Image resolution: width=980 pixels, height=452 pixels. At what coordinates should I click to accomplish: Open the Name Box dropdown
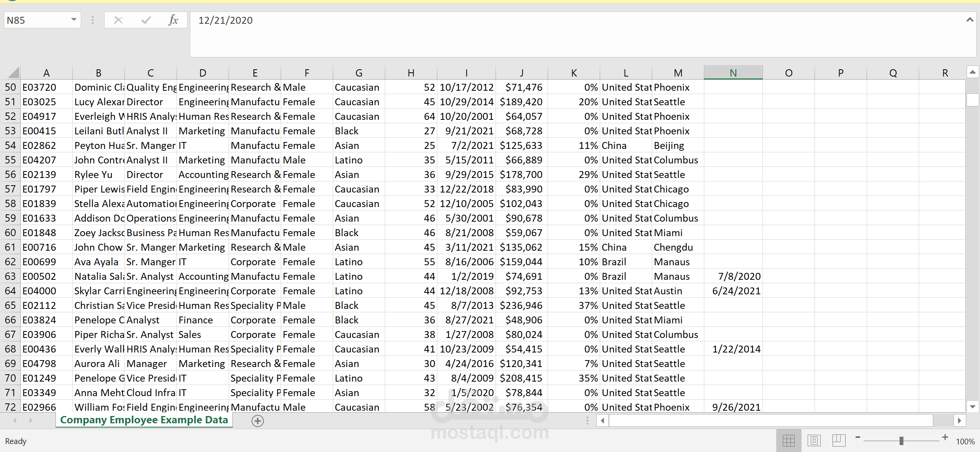(x=74, y=20)
